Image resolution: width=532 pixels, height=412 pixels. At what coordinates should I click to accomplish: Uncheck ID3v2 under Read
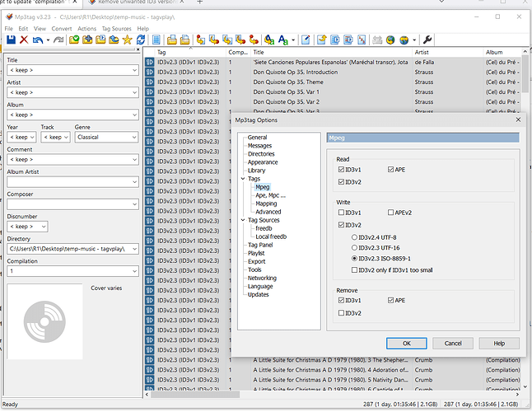pyautogui.click(x=341, y=182)
